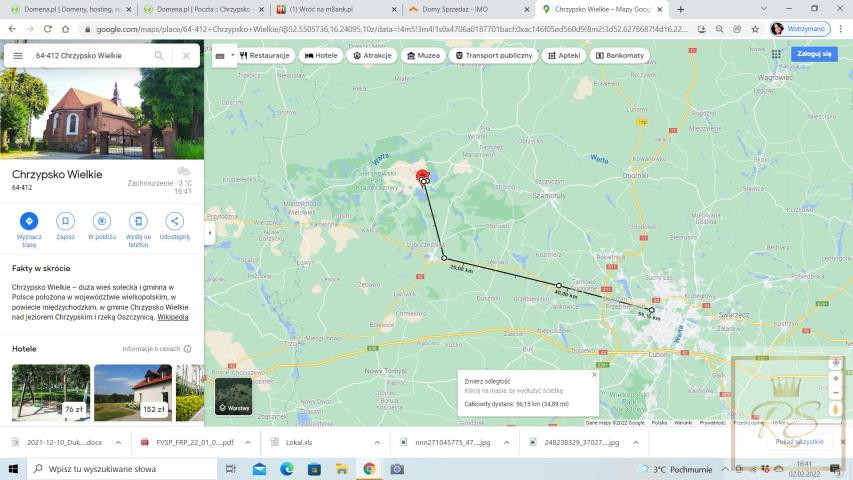This screenshot has width=853, height=480.
Task: Expand options for 248238329 jpg download
Action: point(636,442)
